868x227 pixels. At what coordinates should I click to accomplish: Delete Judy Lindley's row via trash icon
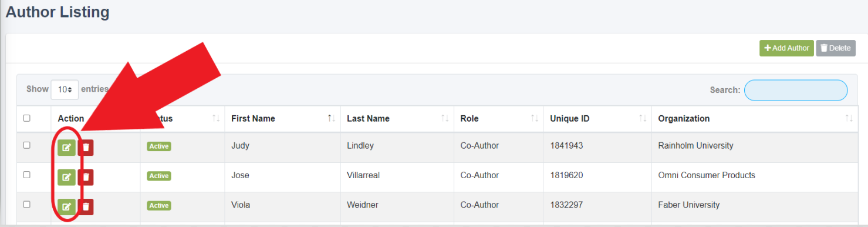pyautogui.click(x=86, y=148)
